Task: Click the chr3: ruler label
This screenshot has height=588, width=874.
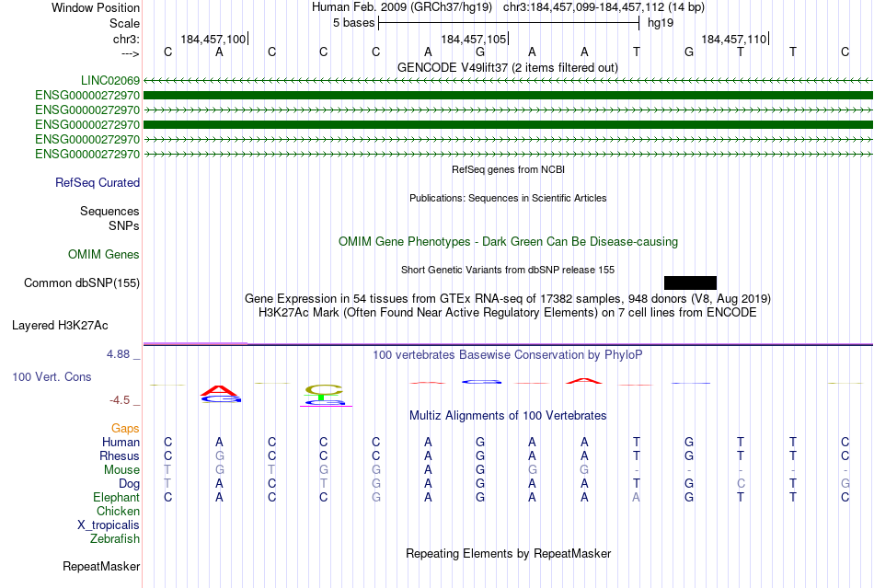Action: pos(127,39)
